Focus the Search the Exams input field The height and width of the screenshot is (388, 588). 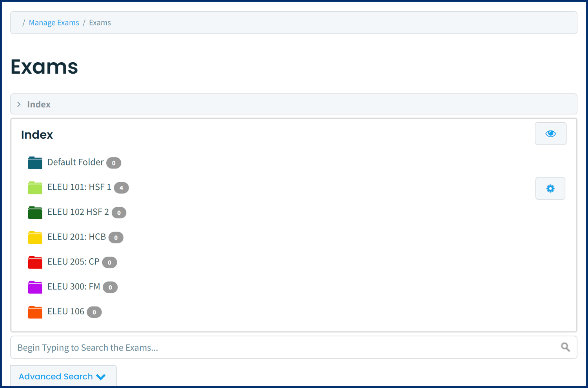294,347
